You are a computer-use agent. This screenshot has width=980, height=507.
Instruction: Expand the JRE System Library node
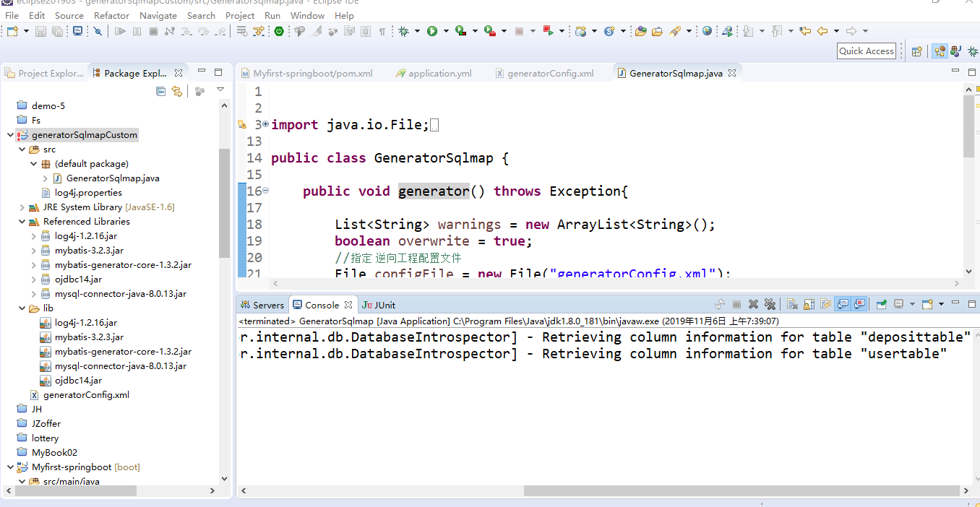pyautogui.click(x=22, y=207)
